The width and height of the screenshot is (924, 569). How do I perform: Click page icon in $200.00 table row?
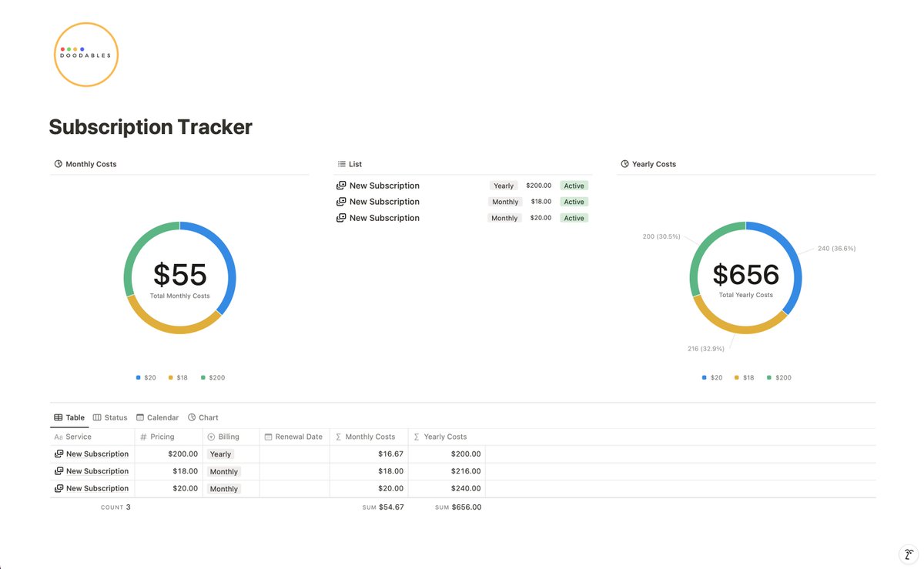[59, 454]
